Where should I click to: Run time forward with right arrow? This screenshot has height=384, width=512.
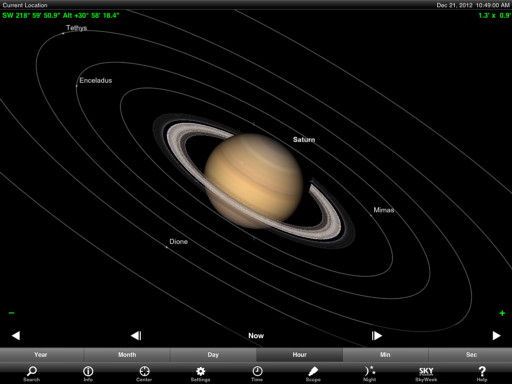[496, 335]
